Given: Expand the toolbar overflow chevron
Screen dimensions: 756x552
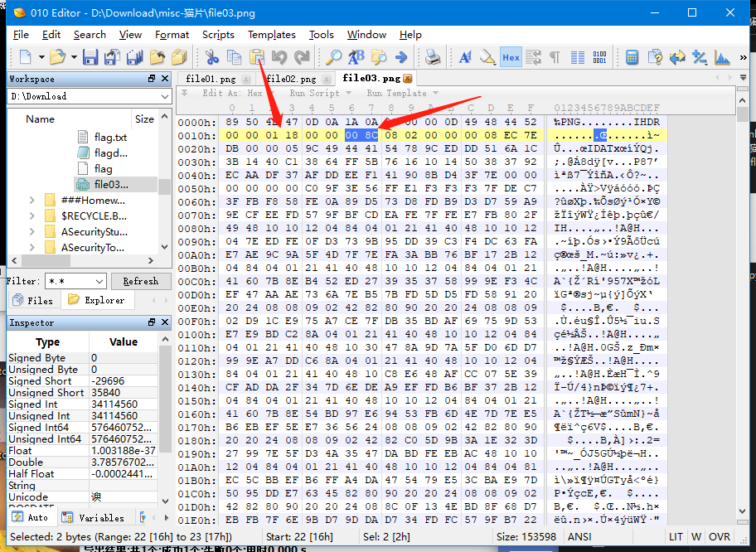Looking at the screenshot, I should (743, 57).
